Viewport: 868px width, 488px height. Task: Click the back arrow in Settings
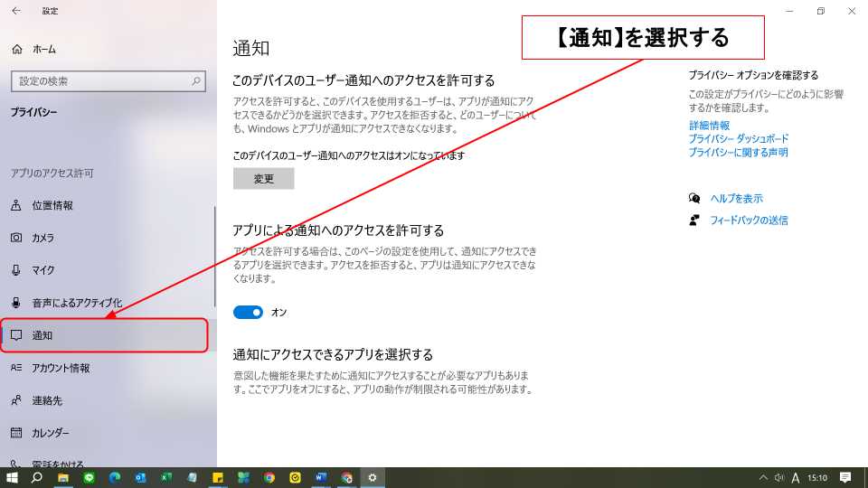click(16, 11)
